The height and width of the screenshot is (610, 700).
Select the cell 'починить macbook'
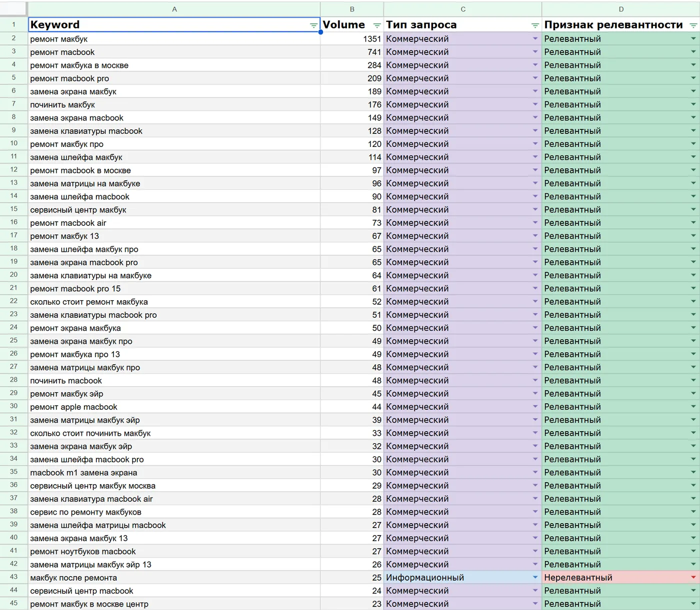point(174,380)
